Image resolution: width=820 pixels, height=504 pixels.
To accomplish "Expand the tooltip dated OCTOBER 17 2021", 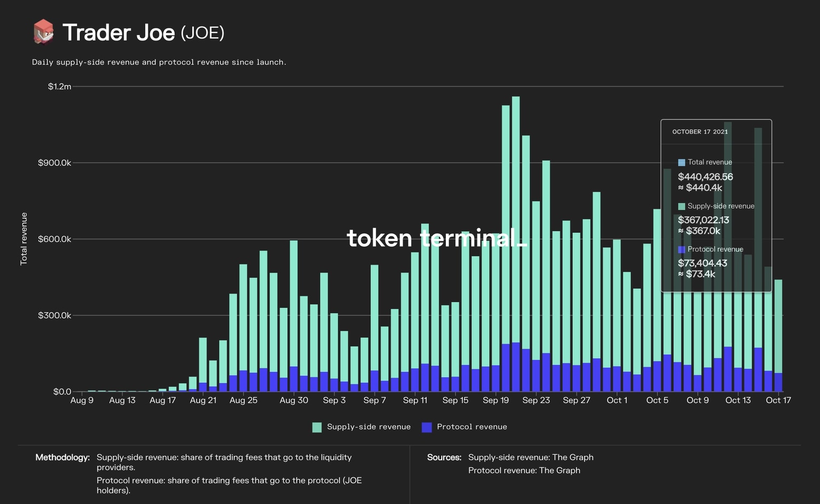I will [700, 131].
